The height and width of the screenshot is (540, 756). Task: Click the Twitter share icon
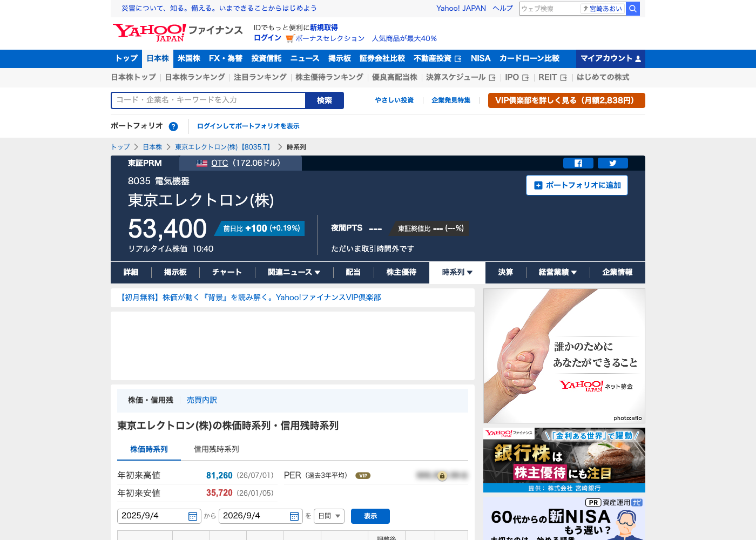pyautogui.click(x=613, y=163)
